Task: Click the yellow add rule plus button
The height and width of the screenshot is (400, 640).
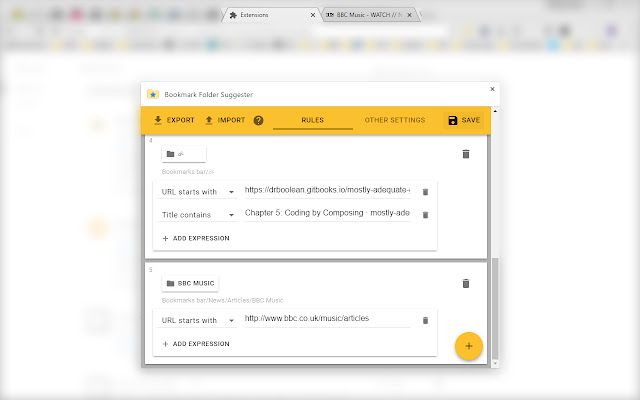Action: tap(469, 346)
